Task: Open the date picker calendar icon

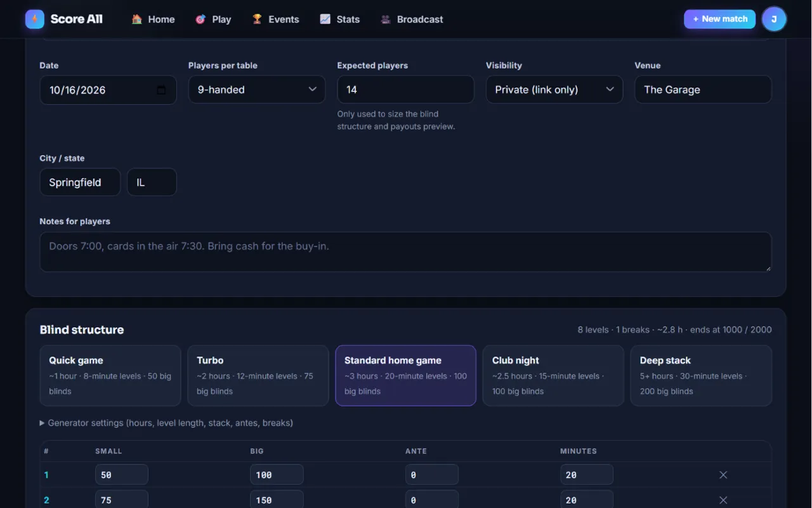Action: click(161, 90)
